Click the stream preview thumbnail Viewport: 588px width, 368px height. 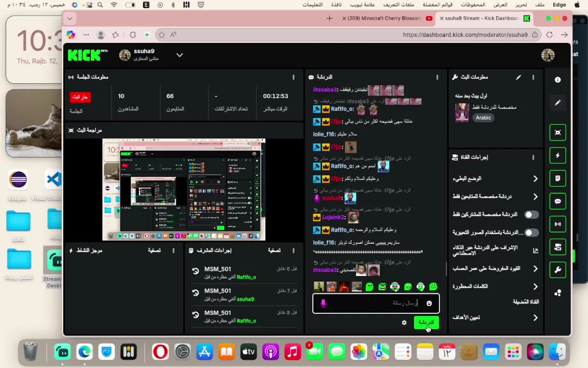(x=184, y=190)
